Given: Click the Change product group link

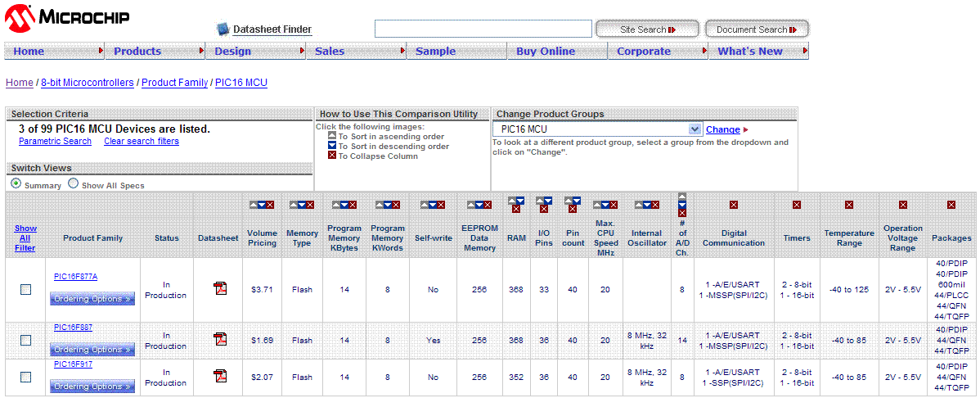Looking at the screenshot, I should (x=723, y=129).
